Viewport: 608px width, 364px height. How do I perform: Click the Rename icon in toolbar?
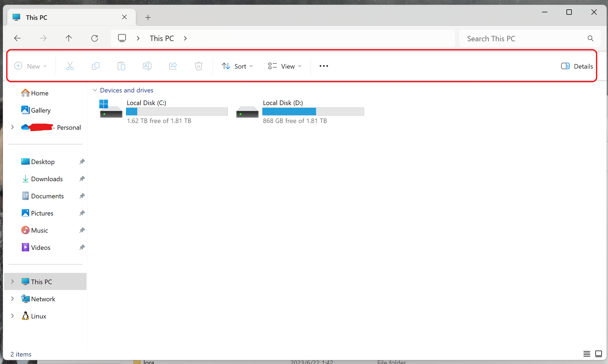(x=147, y=66)
